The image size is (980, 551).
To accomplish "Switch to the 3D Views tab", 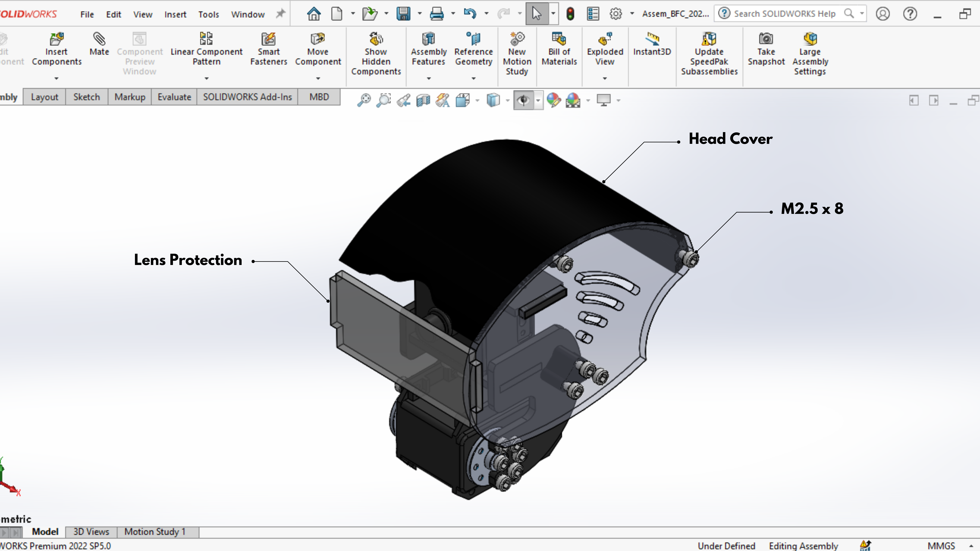I will (x=91, y=532).
